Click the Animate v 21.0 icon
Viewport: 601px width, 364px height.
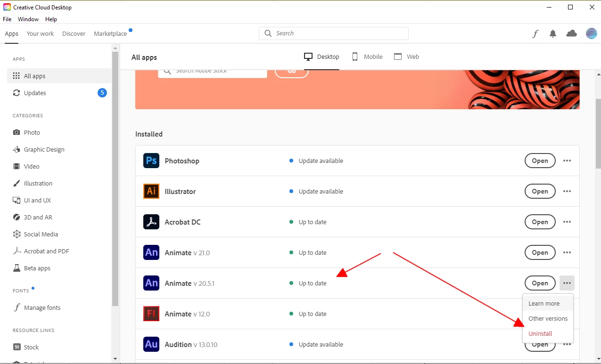[151, 252]
